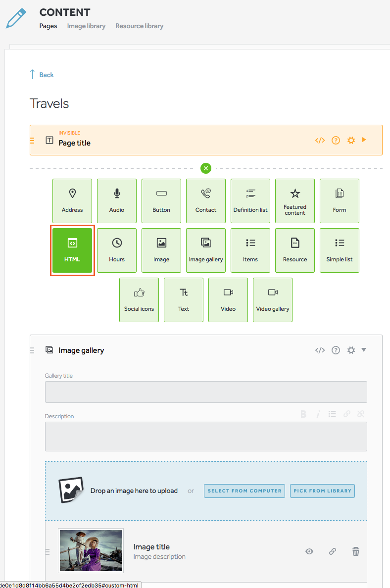390x588 pixels.
Task: Open Image gallery settings gear
Action: click(x=351, y=350)
